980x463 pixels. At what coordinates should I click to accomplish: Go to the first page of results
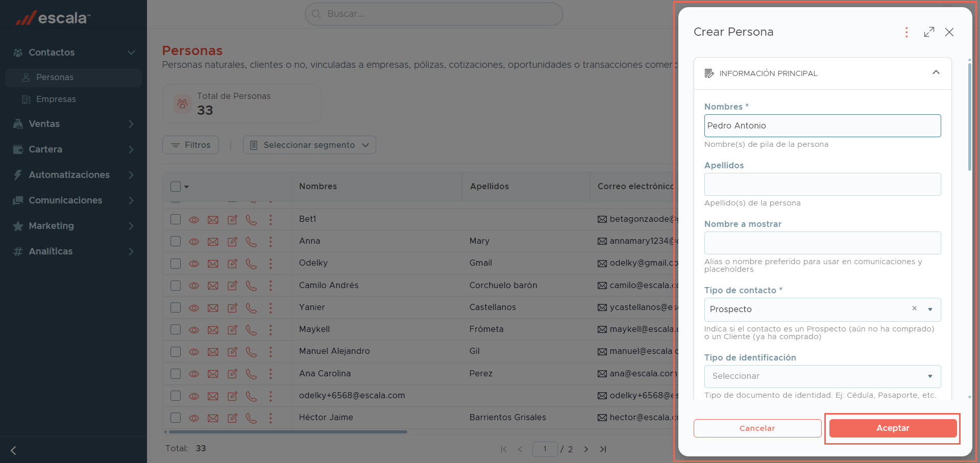[504, 449]
